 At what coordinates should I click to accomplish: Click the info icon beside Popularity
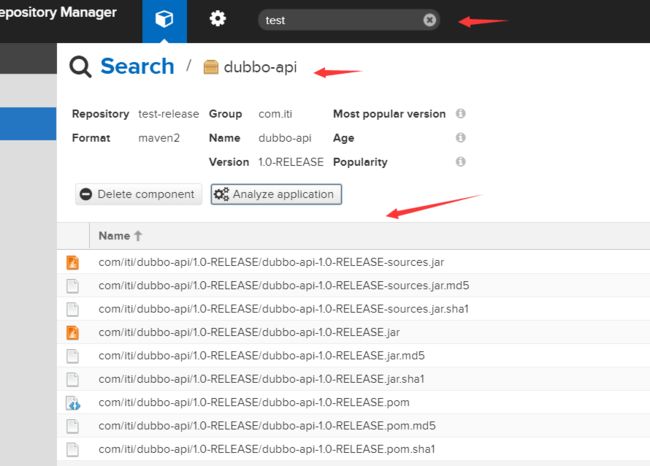pyautogui.click(x=460, y=161)
